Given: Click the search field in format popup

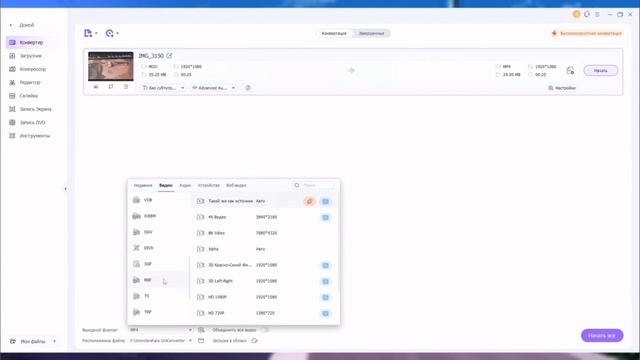Looking at the screenshot, I should pos(313,185).
